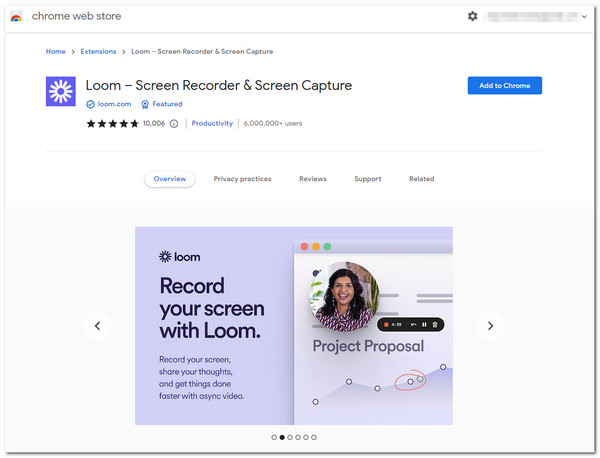Image resolution: width=600 pixels, height=458 pixels.
Task: Click the Loom extension logo icon
Action: [x=61, y=91]
